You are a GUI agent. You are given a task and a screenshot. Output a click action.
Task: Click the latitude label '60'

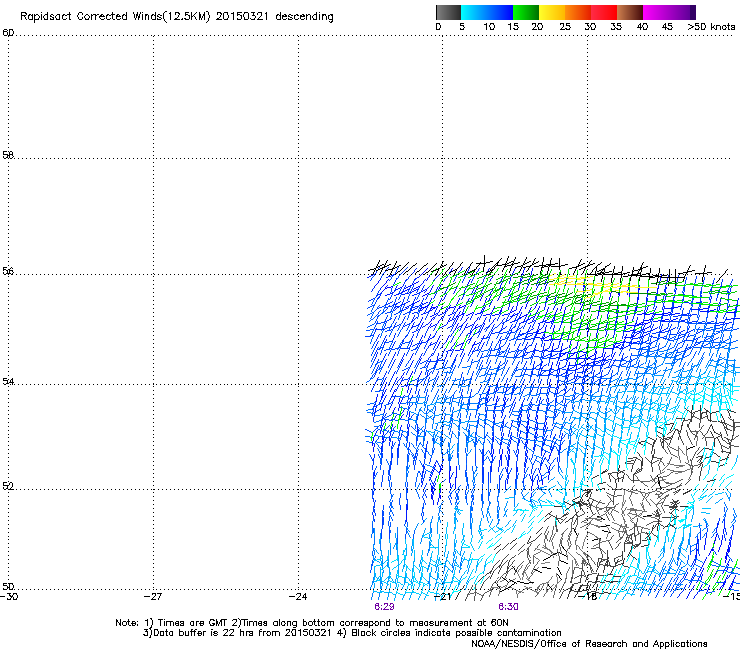[8, 33]
